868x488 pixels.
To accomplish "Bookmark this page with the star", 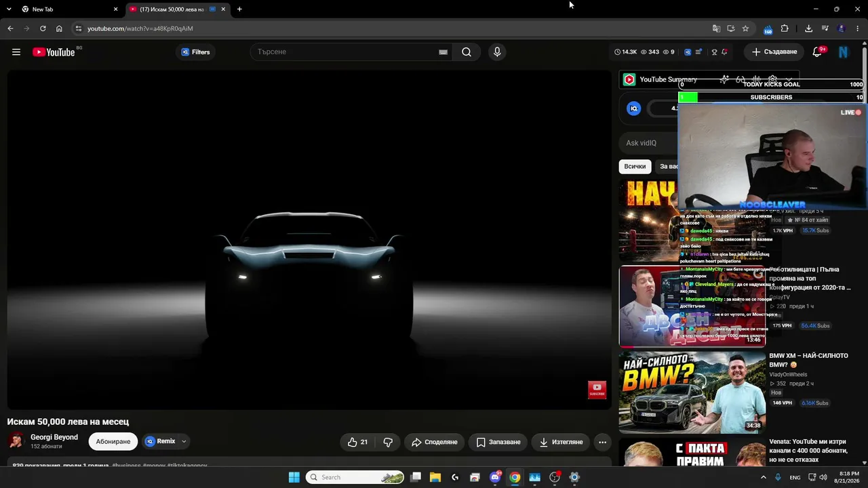I will (745, 28).
